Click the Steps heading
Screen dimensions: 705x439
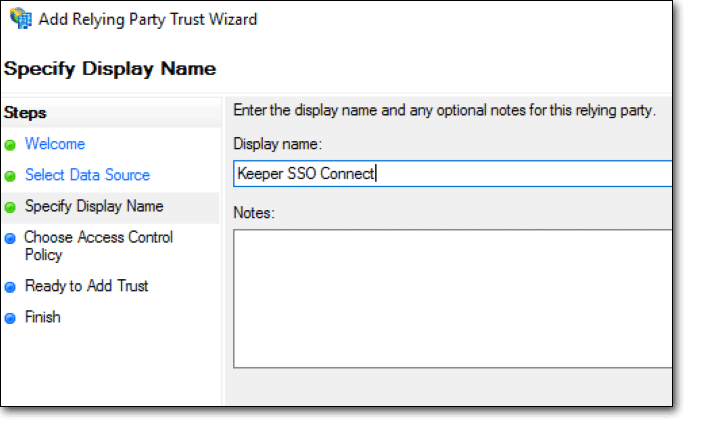(25, 112)
